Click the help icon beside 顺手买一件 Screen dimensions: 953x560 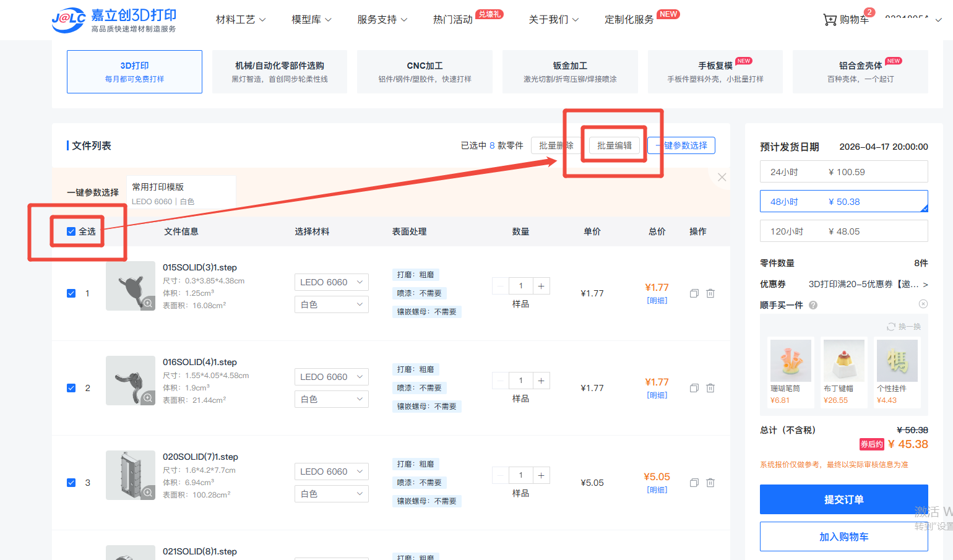tap(813, 305)
